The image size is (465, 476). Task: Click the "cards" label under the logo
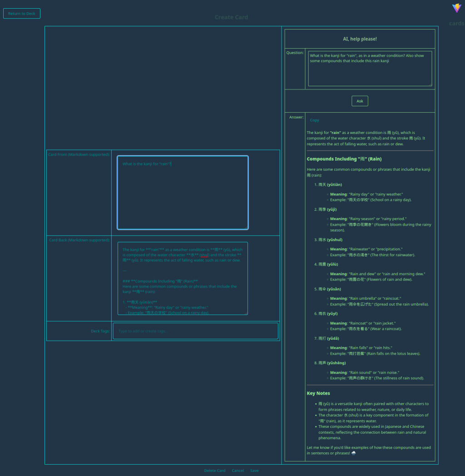(456, 24)
